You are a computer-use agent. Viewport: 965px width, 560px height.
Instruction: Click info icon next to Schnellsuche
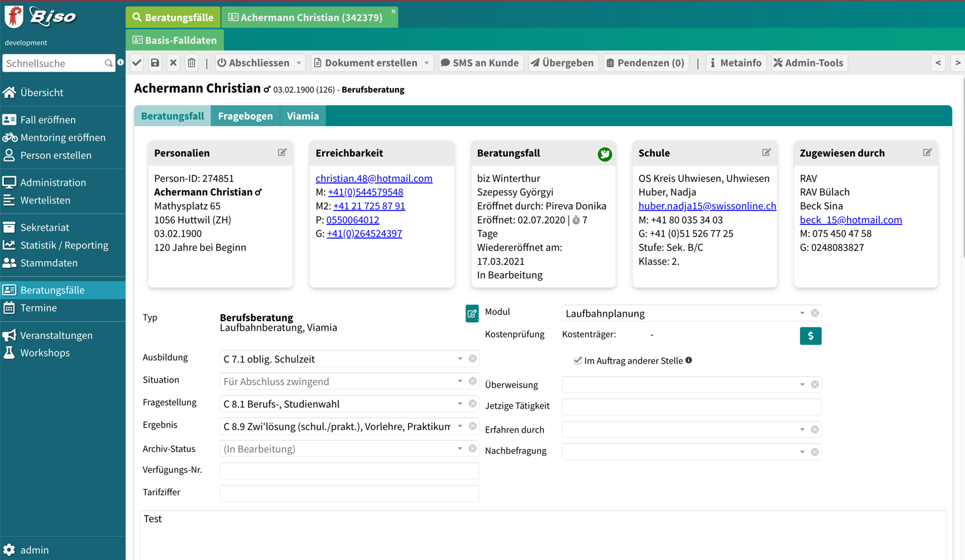[x=120, y=63]
